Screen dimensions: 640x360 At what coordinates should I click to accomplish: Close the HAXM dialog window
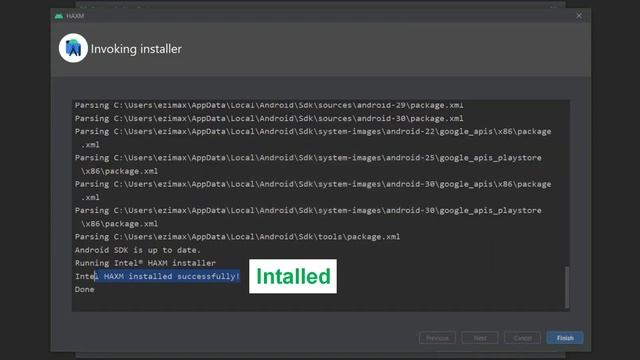[579, 16]
